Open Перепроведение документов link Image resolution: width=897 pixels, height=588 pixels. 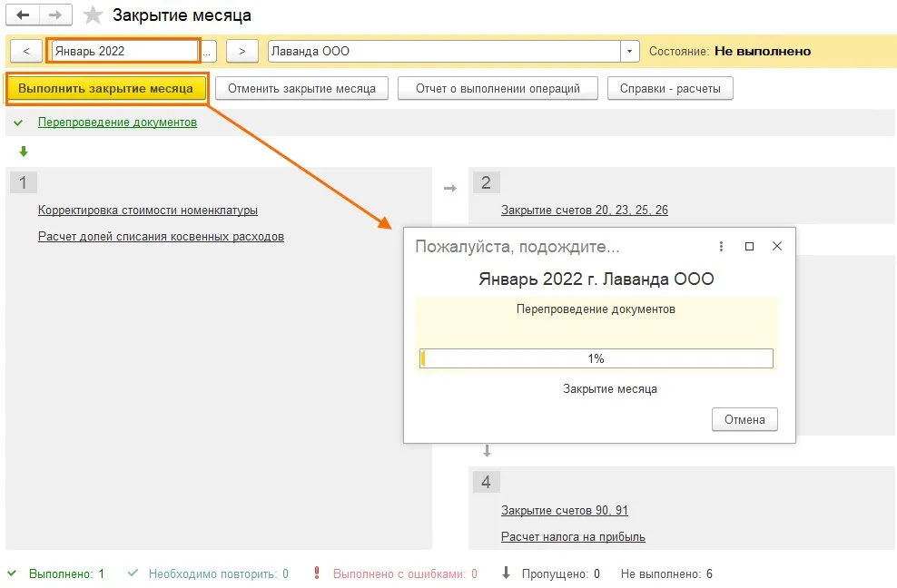point(117,122)
